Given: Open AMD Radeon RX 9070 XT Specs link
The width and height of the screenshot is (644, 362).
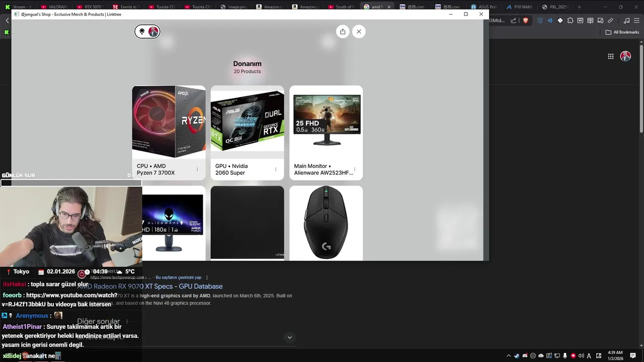Looking at the screenshot, I should (150, 287).
